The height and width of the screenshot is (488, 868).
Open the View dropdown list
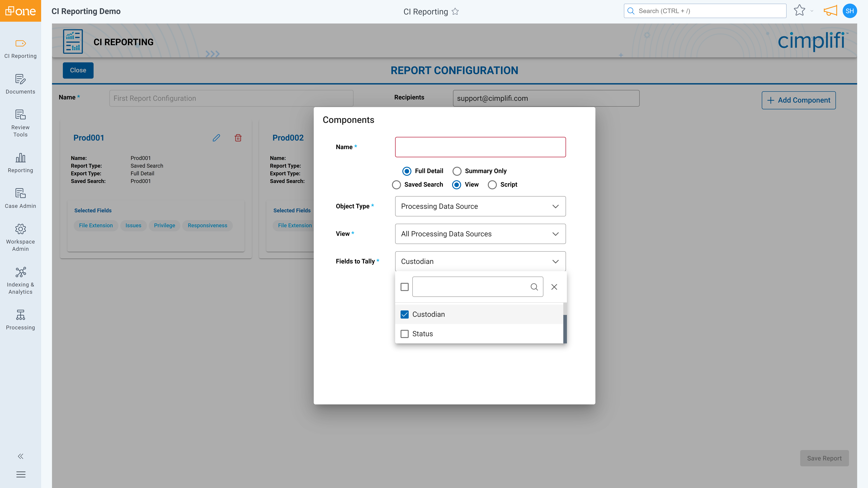[480, 234]
